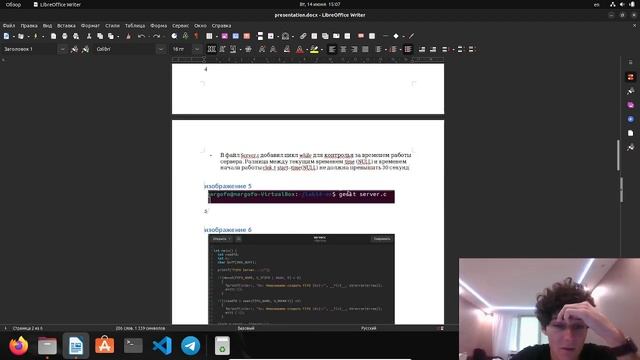This screenshot has height=360, width=640.
Task: Toggle Italic formatting
Action: 222,49
